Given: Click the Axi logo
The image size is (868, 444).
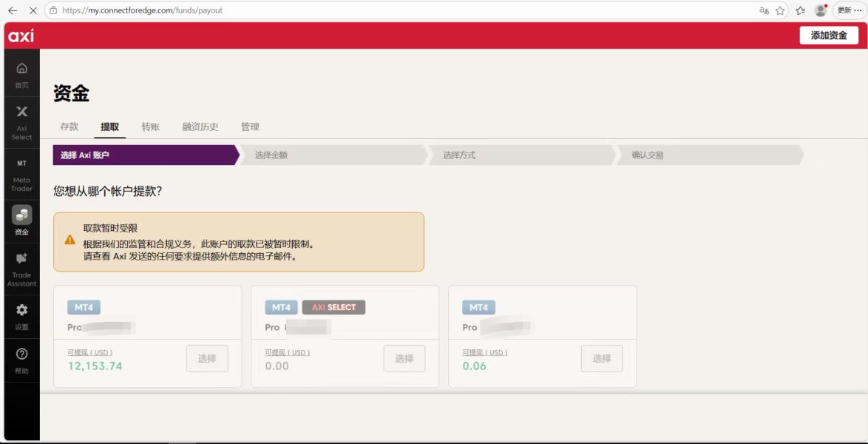Looking at the screenshot, I should 21,36.
